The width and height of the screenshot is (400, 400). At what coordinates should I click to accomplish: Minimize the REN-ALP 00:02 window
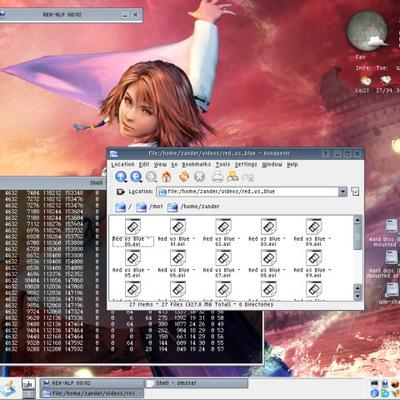pos(124,15)
